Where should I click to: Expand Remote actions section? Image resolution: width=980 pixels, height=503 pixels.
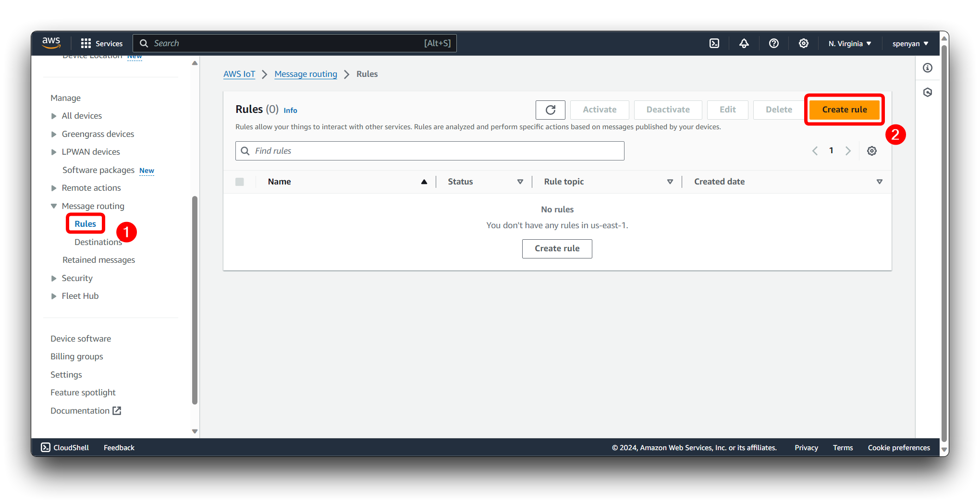coord(54,188)
